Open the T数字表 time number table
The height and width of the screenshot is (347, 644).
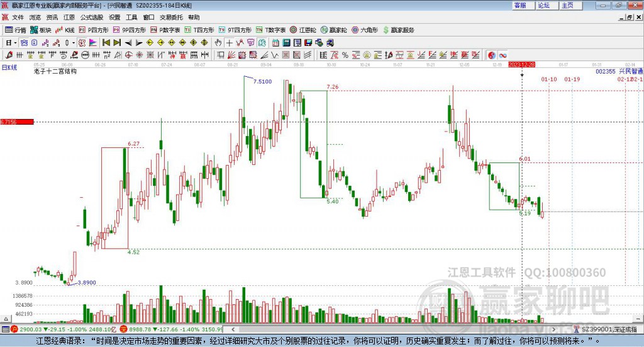pyautogui.click(x=270, y=30)
